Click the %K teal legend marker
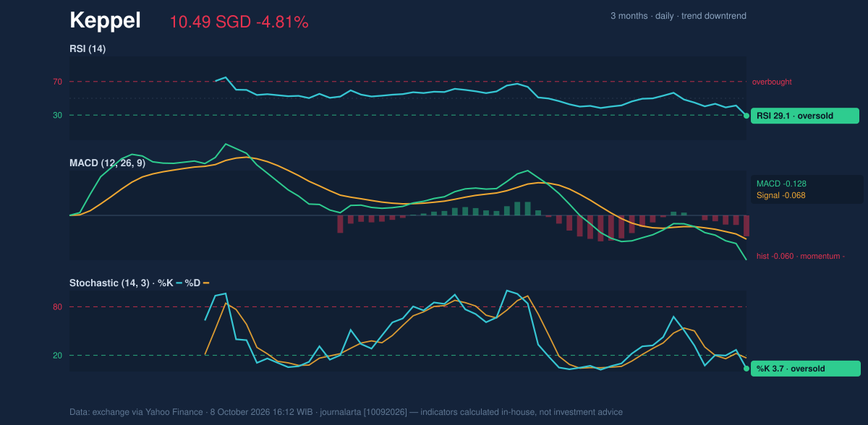The width and height of the screenshot is (868, 425). click(x=179, y=283)
